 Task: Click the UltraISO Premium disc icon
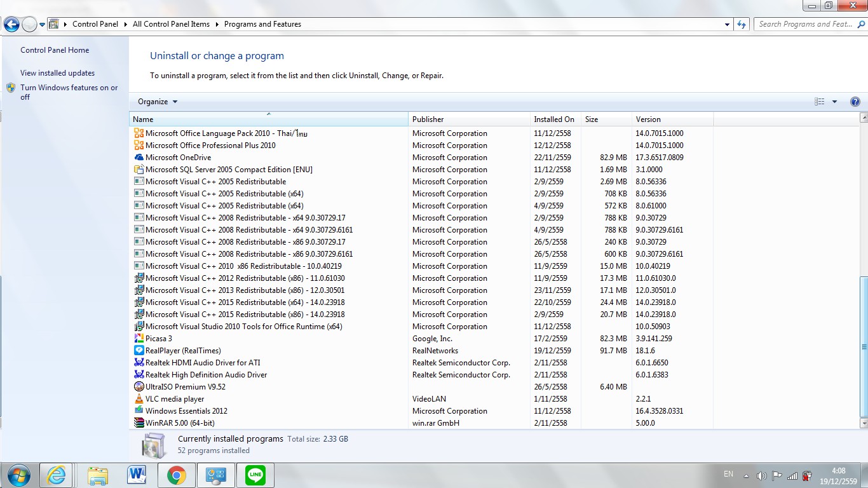pyautogui.click(x=139, y=387)
